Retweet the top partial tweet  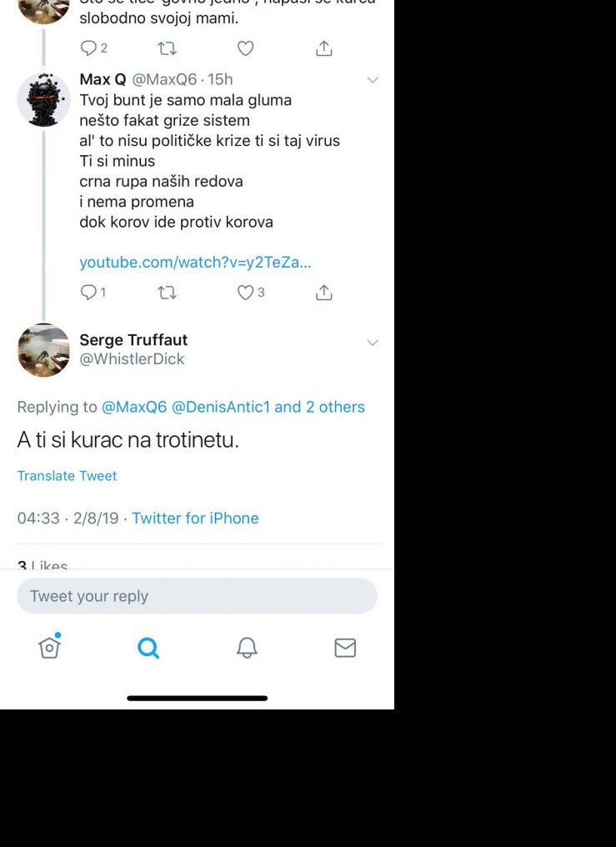167,48
